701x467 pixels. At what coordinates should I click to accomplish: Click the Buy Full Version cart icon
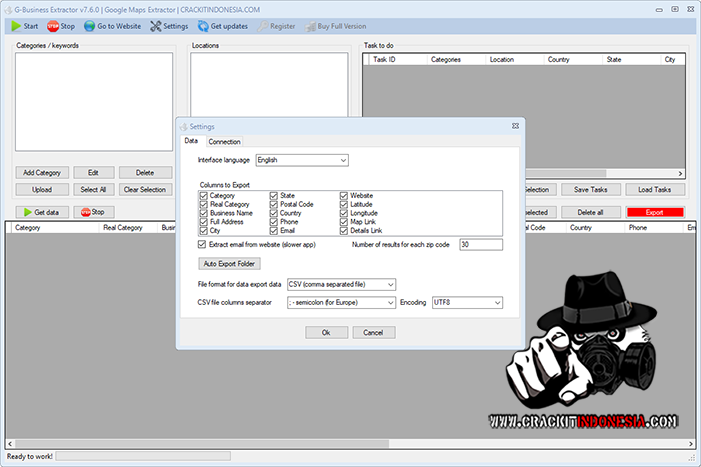(310, 25)
